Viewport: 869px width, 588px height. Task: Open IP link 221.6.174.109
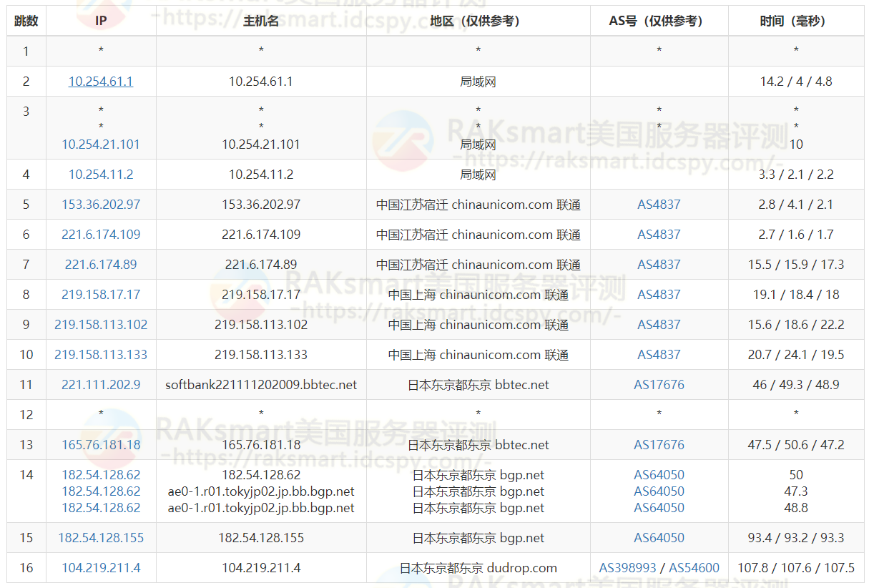pyautogui.click(x=101, y=235)
